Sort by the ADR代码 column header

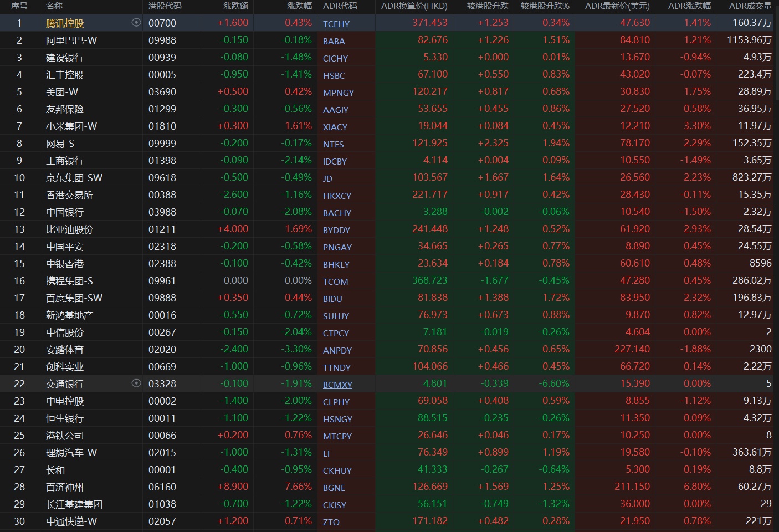click(x=340, y=6)
